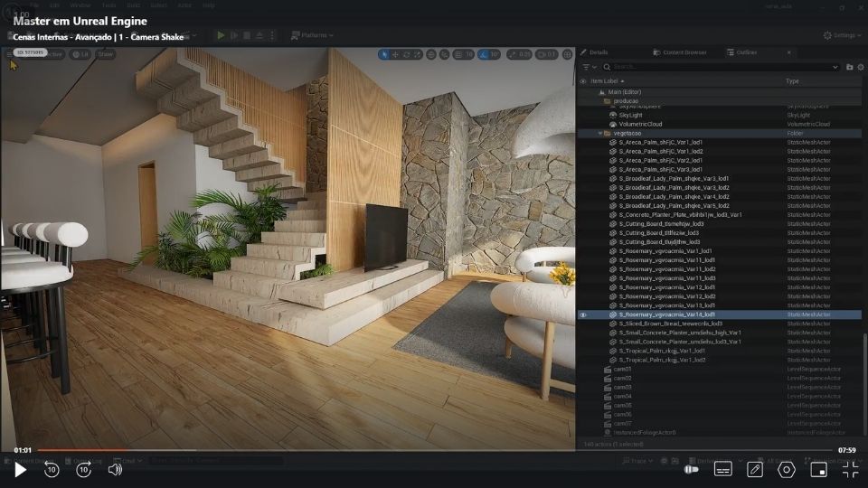Close the Outliner tab
This screenshot has width=868, height=488.
(x=788, y=52)
